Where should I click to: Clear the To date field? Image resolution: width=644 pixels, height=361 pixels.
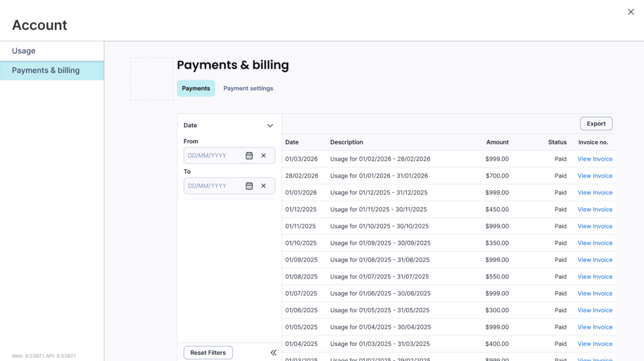[263, 186]
